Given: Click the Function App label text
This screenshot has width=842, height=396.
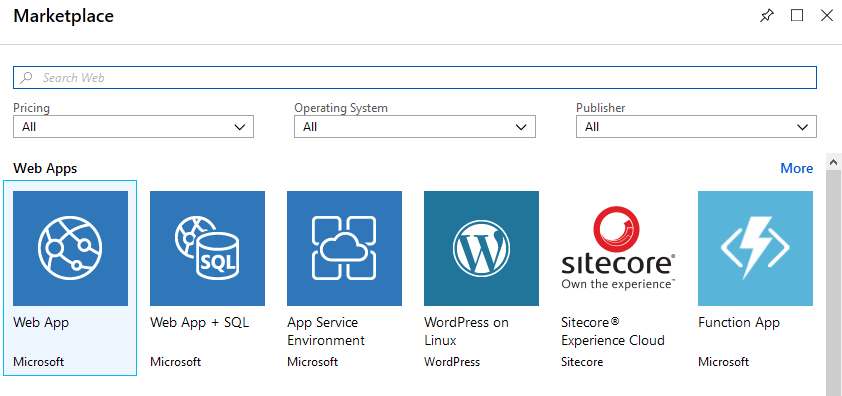Looking at the screenshot, I should click(x=739, y=322).
